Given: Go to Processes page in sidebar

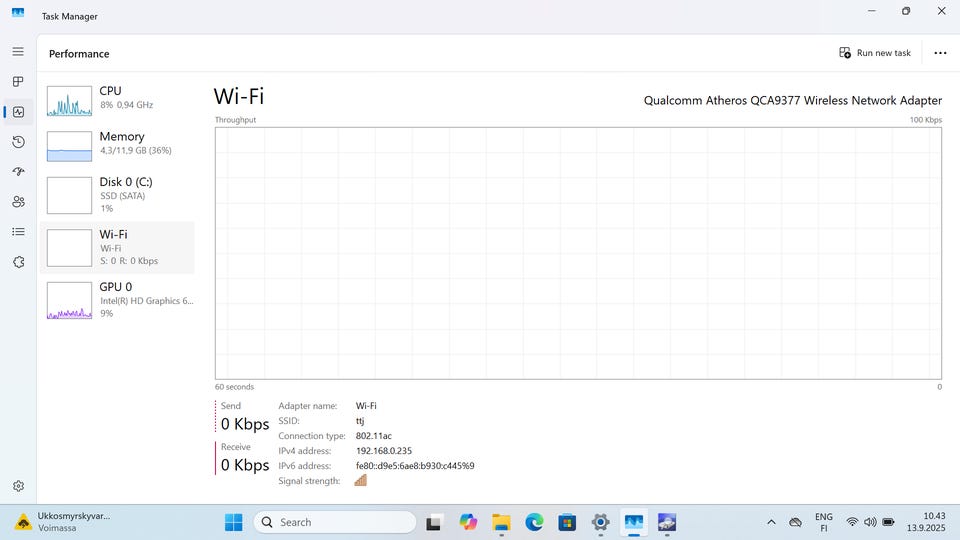Looking at the screenshot, I should 18,81.
